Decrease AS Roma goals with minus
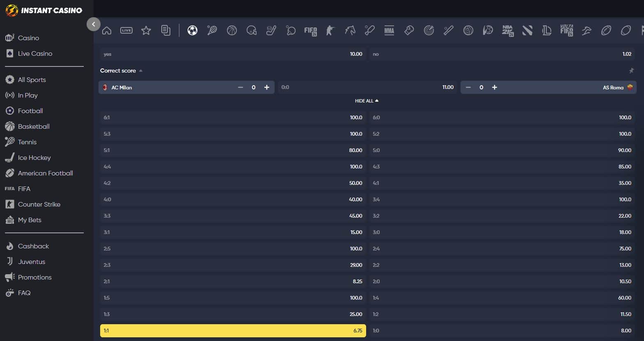 click(468, 87)
